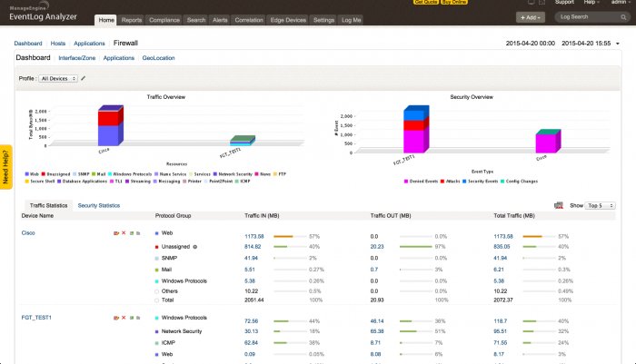636x364 pixels.
Task: Open the Profile All Devices dropdown
Action: [x=57, y=79]
